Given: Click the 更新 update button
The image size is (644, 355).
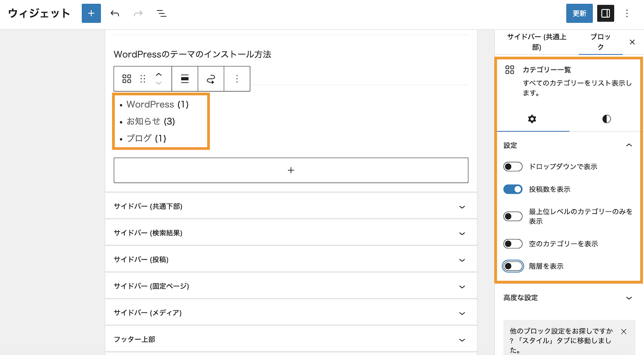Looking at the screenshot, I should click(x=579, y=13).
